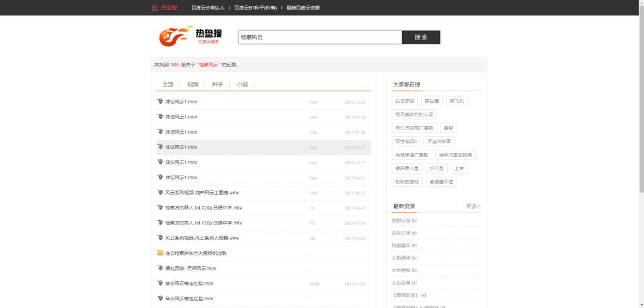This screenshot has width=644, height=308.
Task: Click the small red icon before 热盘搜 in top bar
Action: [154, 8]
